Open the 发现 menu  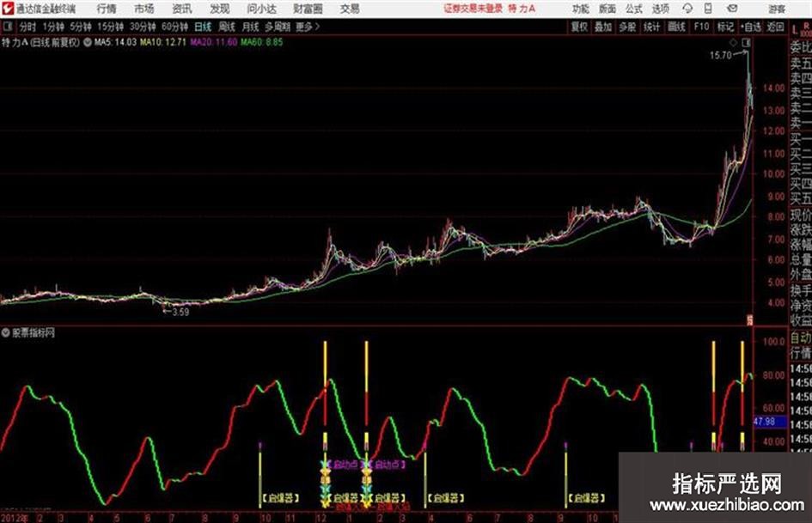220,9
